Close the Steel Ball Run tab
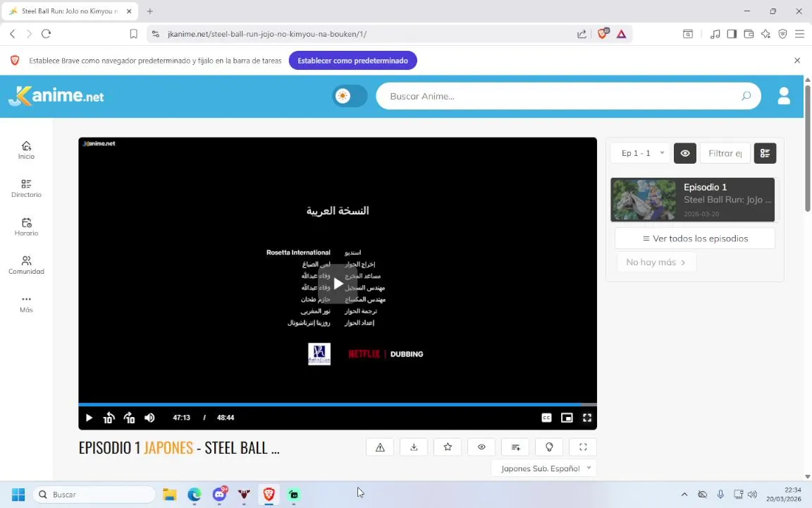 click(x=129, y=11)
